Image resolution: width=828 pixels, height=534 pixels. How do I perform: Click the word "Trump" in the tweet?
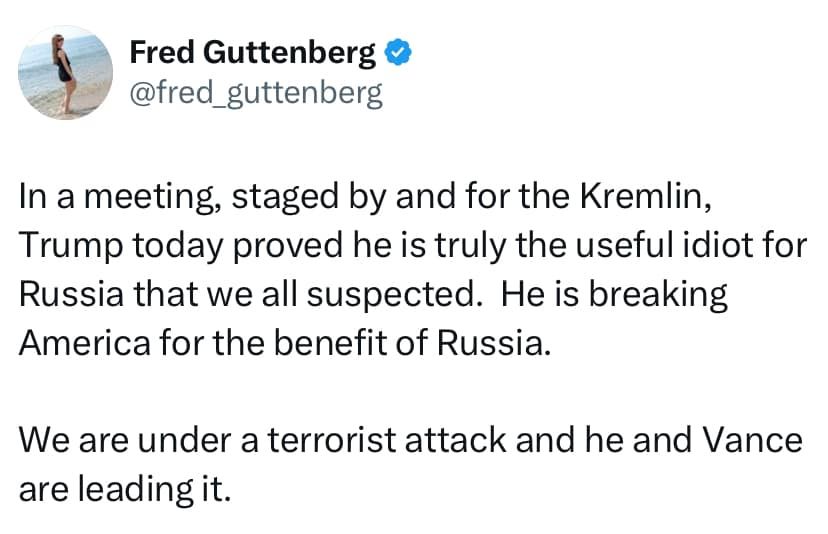(x=66, y=247)
